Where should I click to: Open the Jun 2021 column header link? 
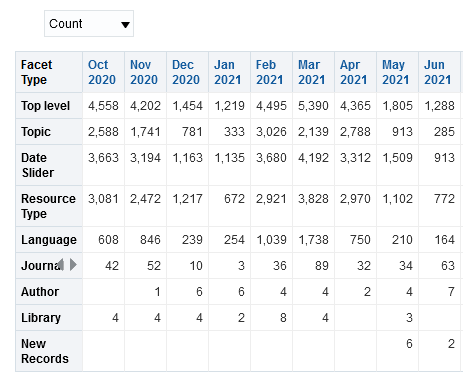click(x=438, y=72)
